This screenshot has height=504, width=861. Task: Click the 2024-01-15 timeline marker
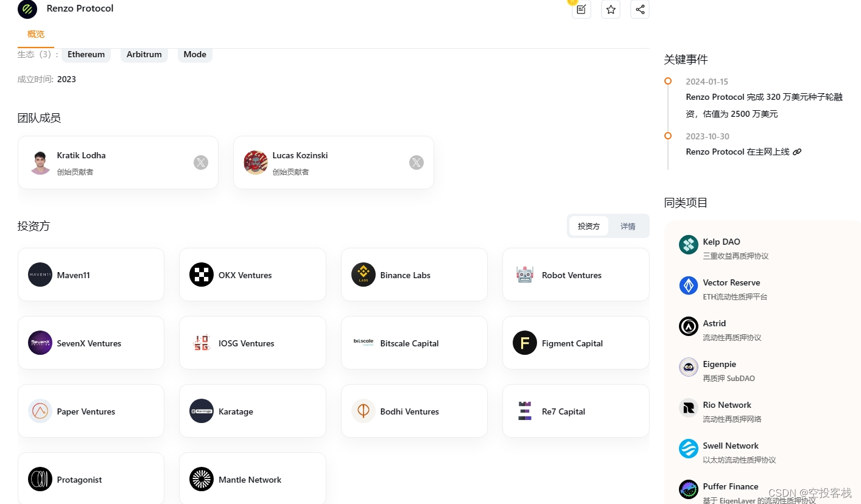coord(668,81)
